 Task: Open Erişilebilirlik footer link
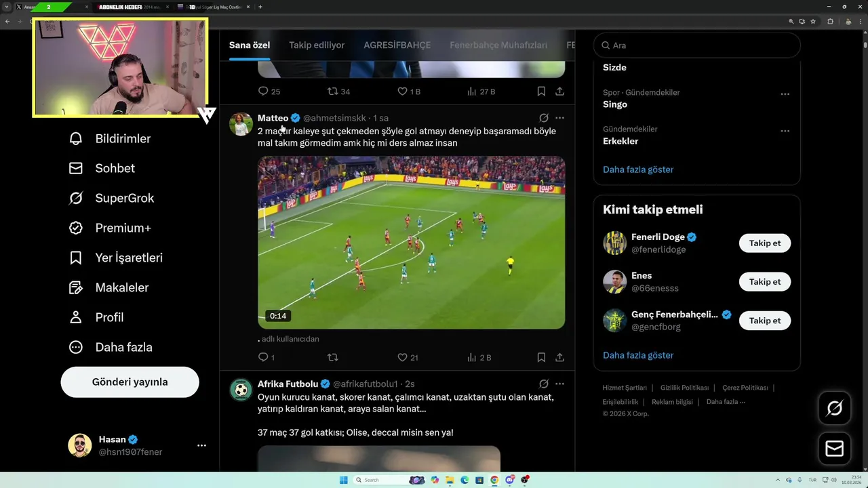[x=620, y=402]
